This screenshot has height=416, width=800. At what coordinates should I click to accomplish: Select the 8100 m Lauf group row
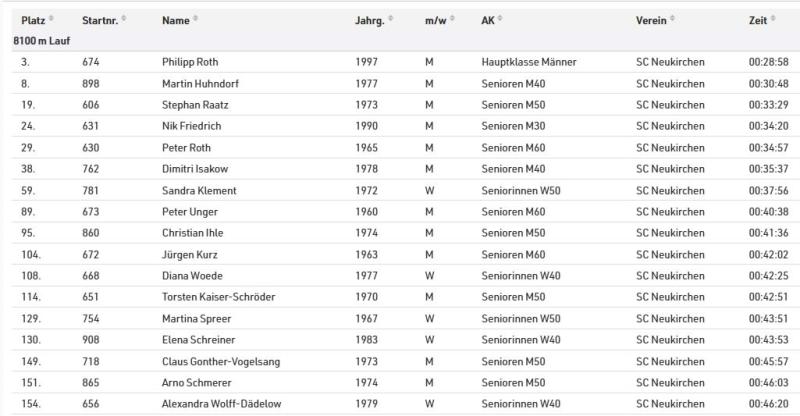(x=41, y=40)
